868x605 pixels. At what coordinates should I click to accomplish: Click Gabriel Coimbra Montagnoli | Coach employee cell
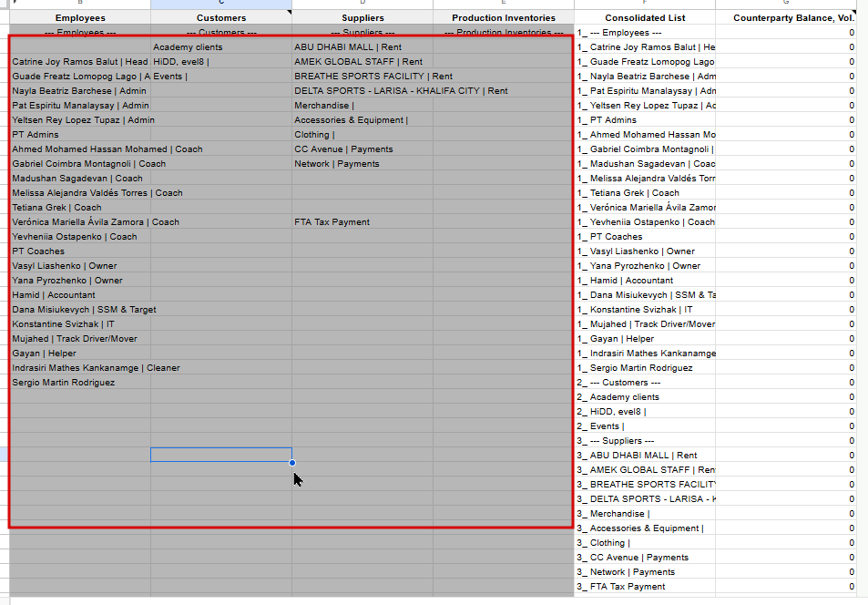(x=80, y=163)
